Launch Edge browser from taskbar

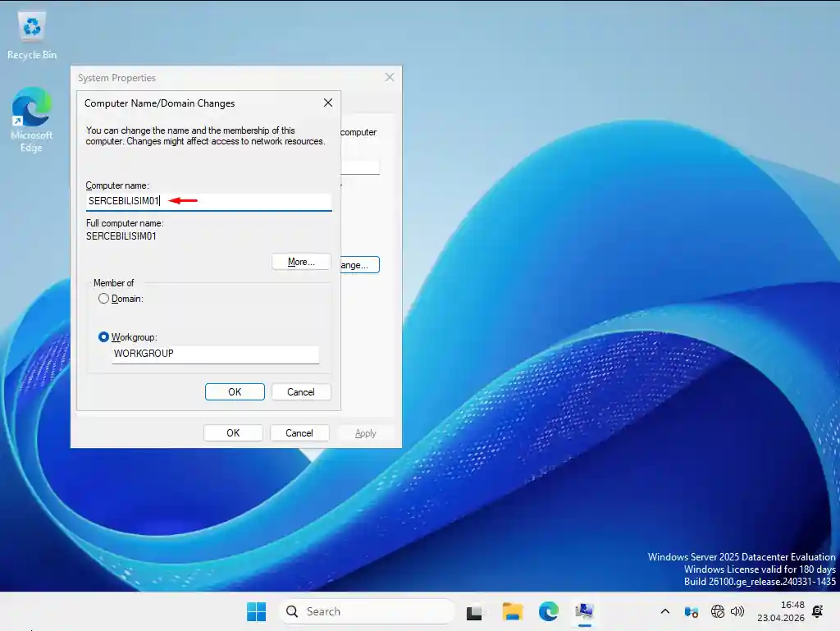click(x=549, y=611)
